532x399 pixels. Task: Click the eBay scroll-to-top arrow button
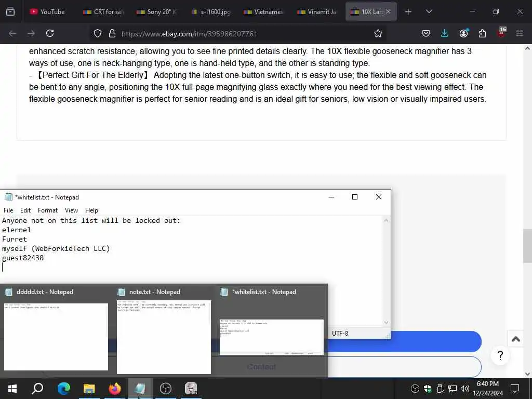click(x=516, y=339)
